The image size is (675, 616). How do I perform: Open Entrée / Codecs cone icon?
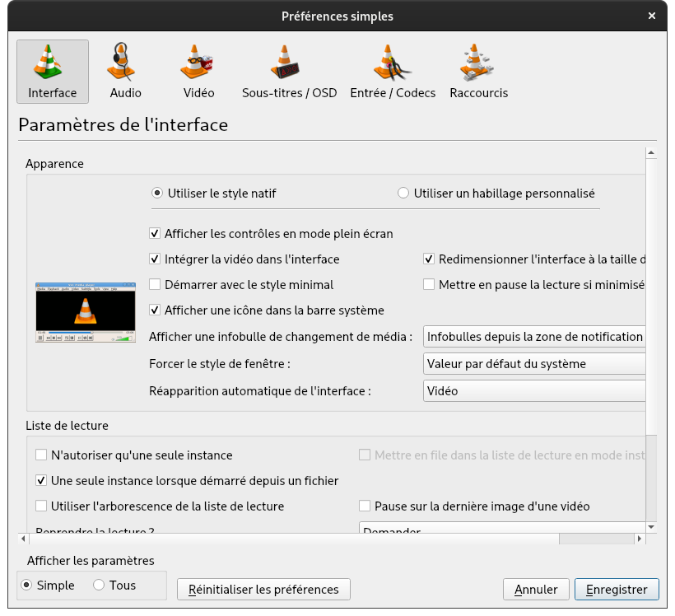pos(393,71)
